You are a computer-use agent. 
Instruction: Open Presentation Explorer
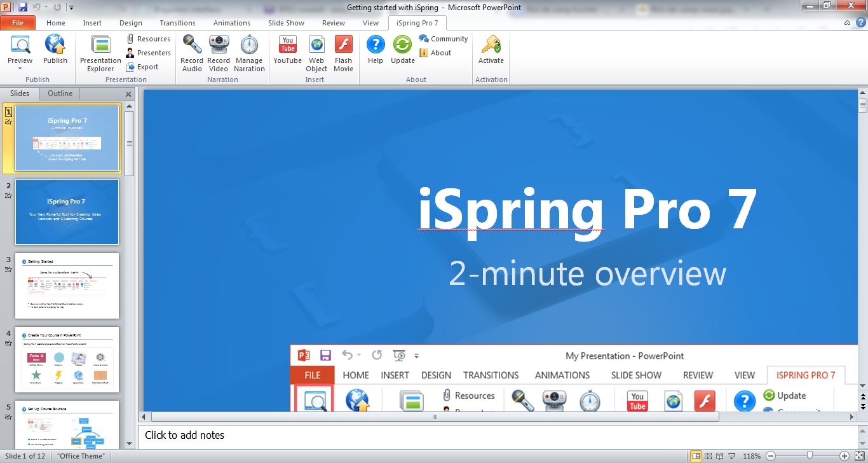point(100,53)
